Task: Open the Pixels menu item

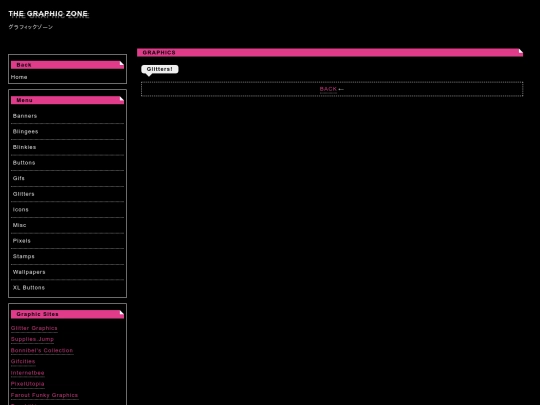Action: point(68,241)
